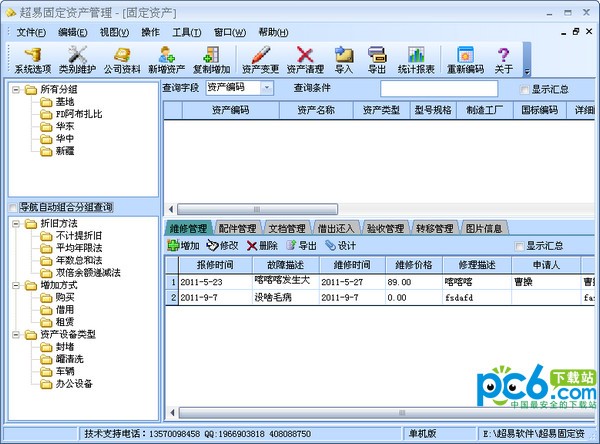The width and height of the screenshot is (600, 444).
Task: Switch to 配件管理 tab
Action: pos(237,229)
